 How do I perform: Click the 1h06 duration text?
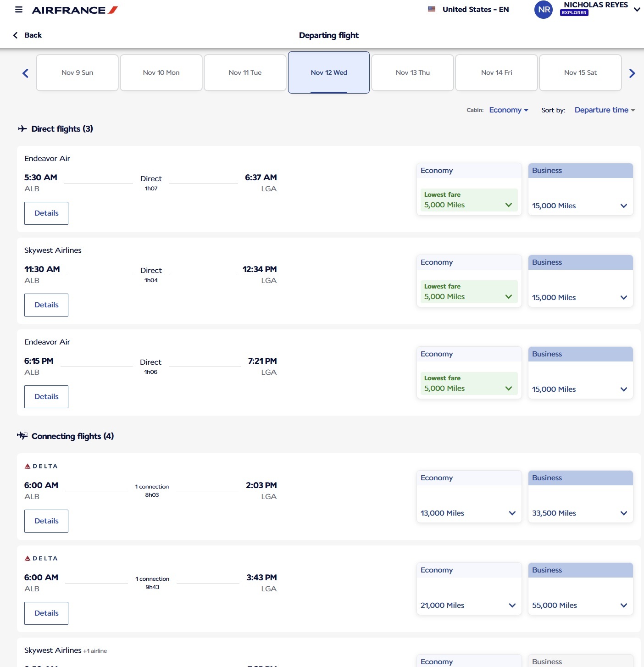point(151,372)
